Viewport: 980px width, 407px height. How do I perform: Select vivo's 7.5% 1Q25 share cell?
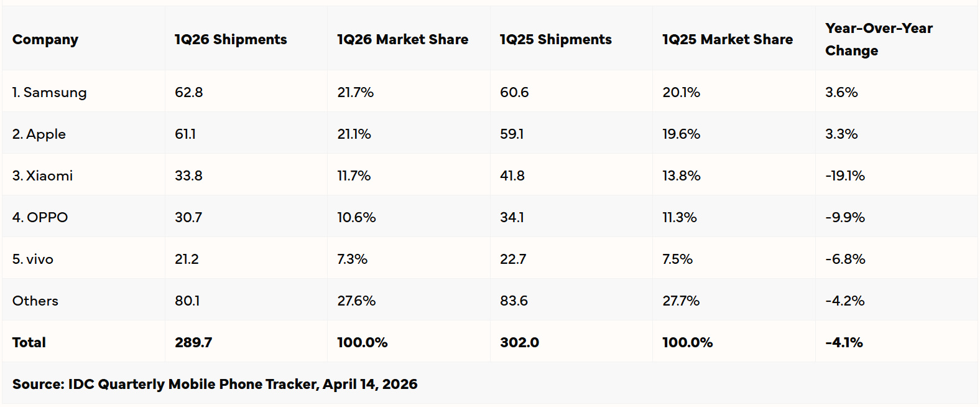click(x=677, y=260)
